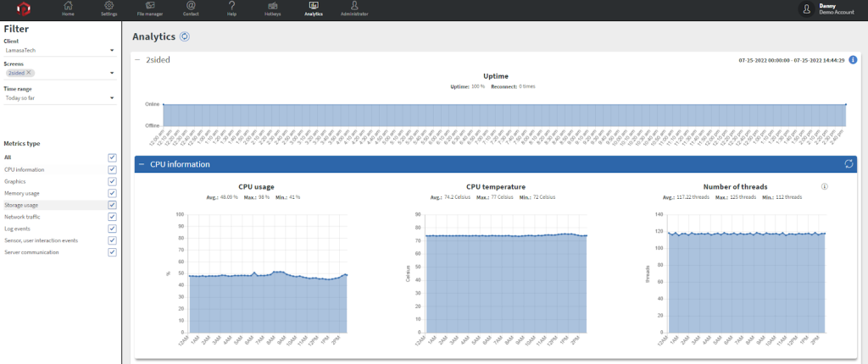The width and height of the screenshot is (868, 364).
Task: Remove the 2sided screen tag
Action: point(29,73)
